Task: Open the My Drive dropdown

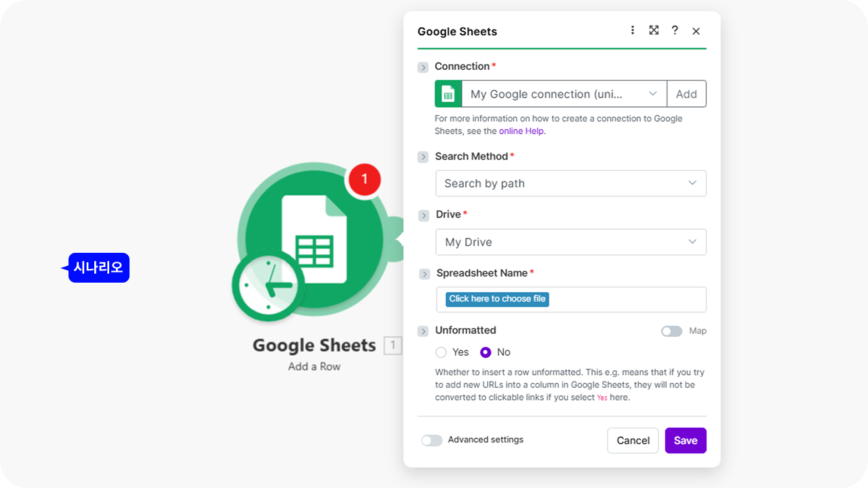Action: tap(571, 242)
